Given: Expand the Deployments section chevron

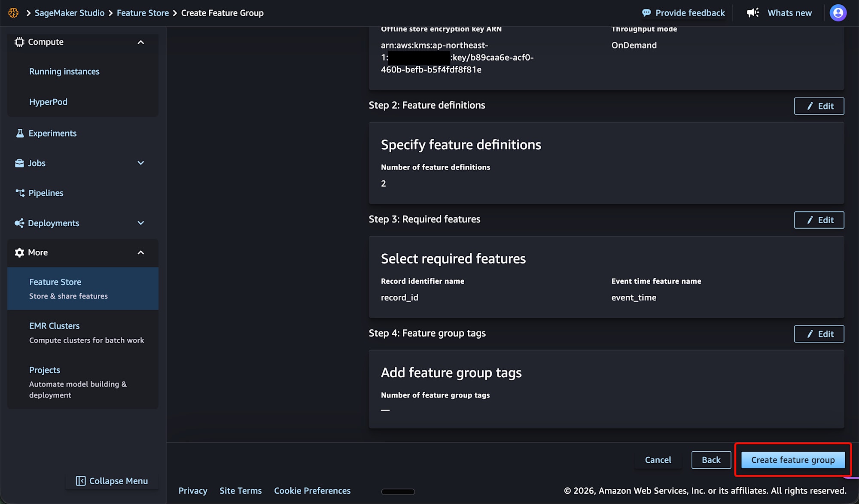Looking at the screenshot, I should pos(141,223).
